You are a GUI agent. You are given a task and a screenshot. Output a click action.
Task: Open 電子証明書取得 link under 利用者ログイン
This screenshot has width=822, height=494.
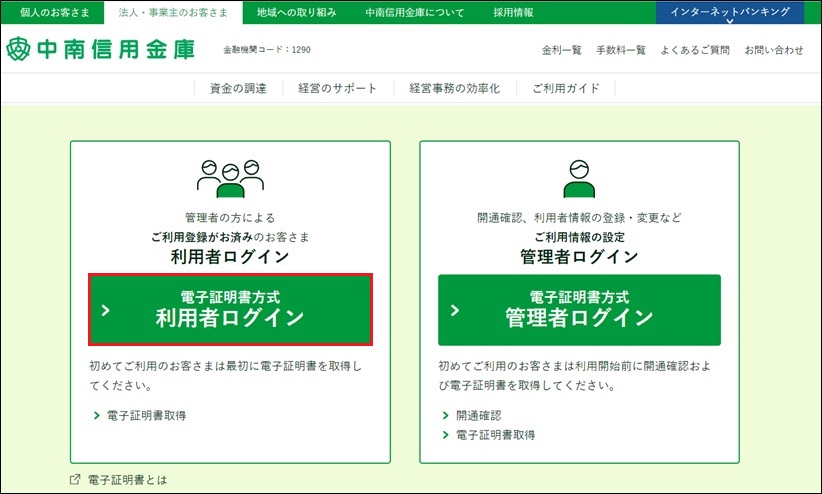pyautogui.click(x=146, y=415)
